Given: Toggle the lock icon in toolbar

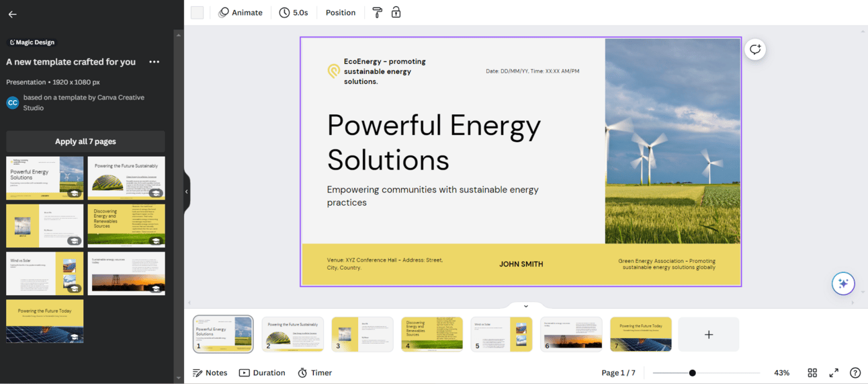Looking at the screenshot, I should [396, 12].
